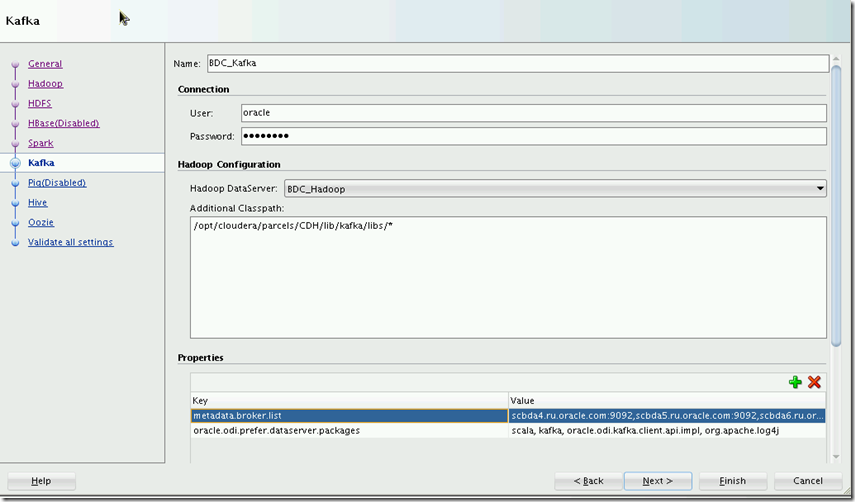Go to the Oozie step
Viewport: 855px width, 502px height.
tap(40, 222)
